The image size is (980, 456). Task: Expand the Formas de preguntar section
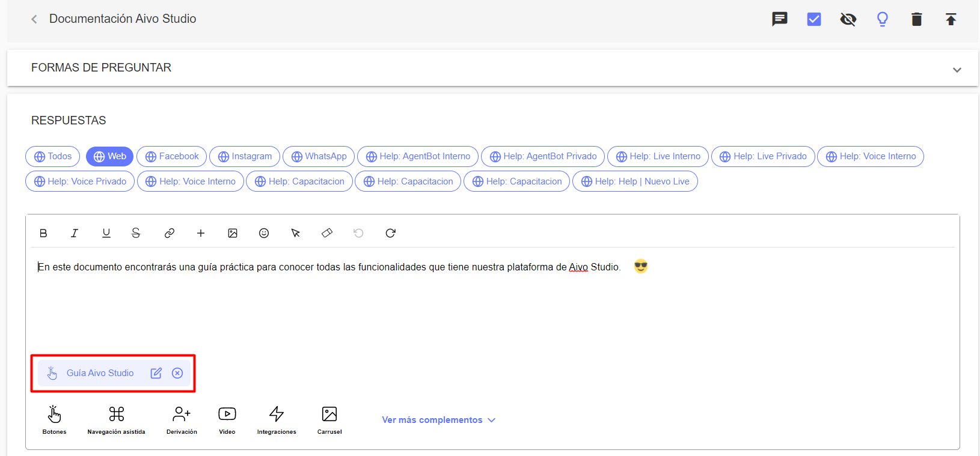tap(957, 70)
